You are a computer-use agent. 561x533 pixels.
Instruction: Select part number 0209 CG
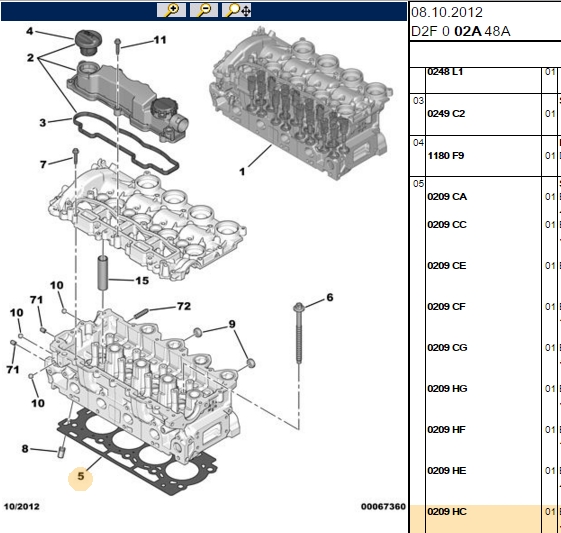(x=447, y=347)
